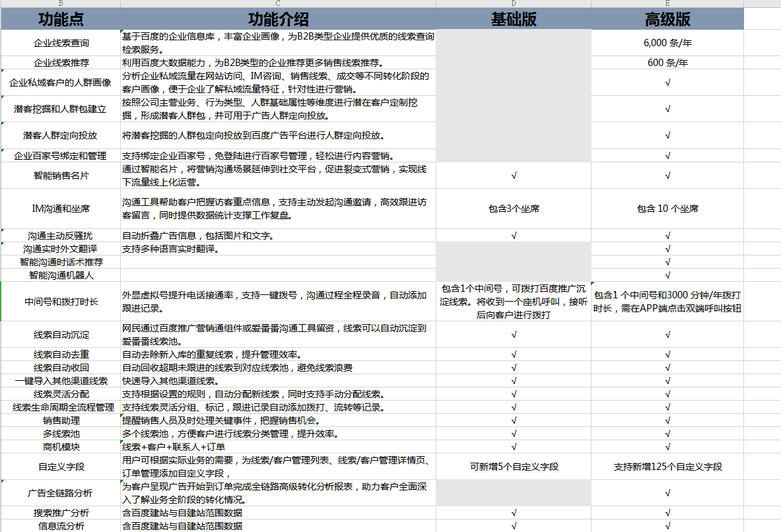
Task: Select column header B
Action: [61, 3]
